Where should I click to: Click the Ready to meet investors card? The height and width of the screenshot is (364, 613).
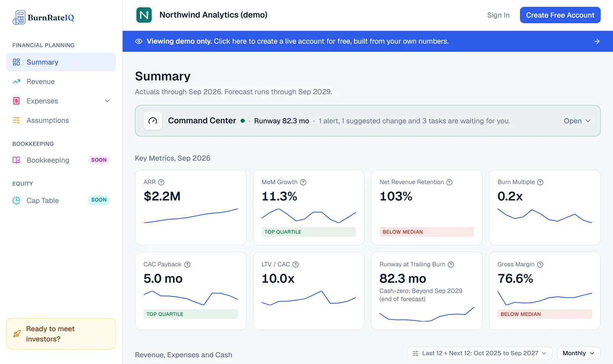pyautogui.click(x=61, y=334)
